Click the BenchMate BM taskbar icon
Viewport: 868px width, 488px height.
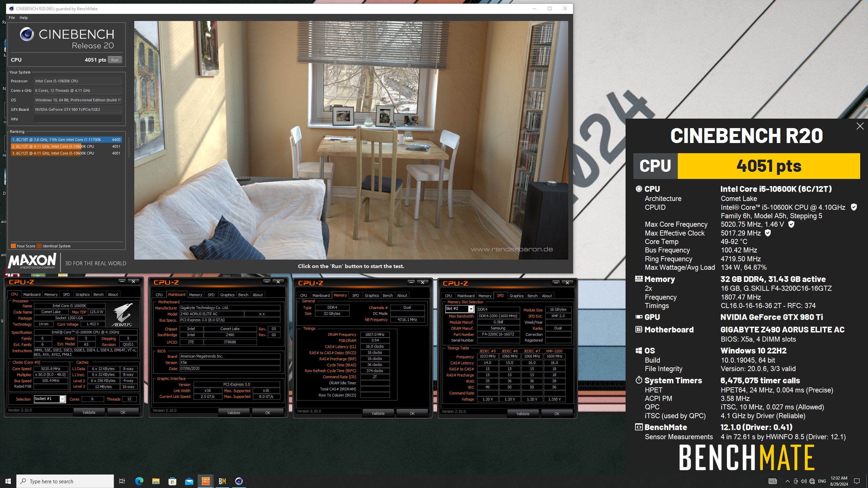click(222, 481)
